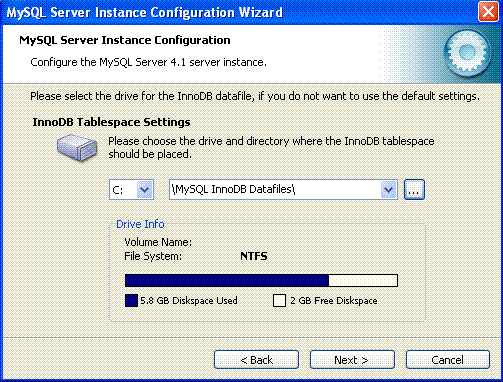Screen dimensions: 503x382
Task: Click the 2 GB Free Diskspace label
Action: [334, 301]
